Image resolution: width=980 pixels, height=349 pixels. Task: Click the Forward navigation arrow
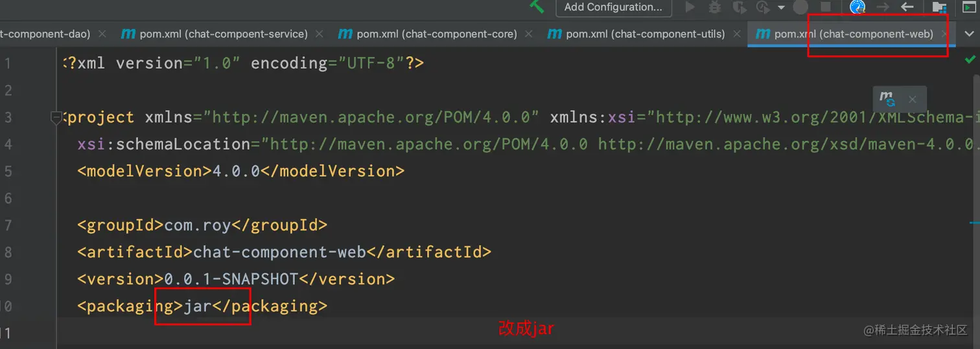point(883,7)
